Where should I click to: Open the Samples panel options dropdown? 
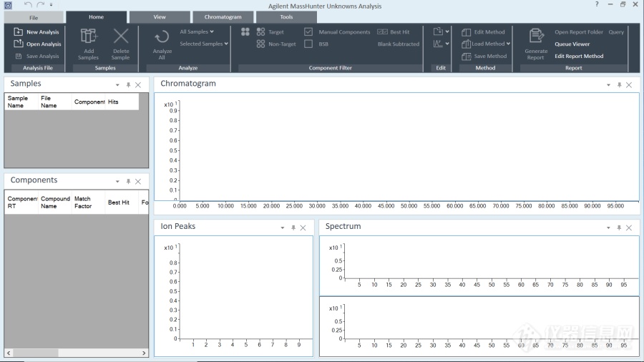(x=117, y=85)
